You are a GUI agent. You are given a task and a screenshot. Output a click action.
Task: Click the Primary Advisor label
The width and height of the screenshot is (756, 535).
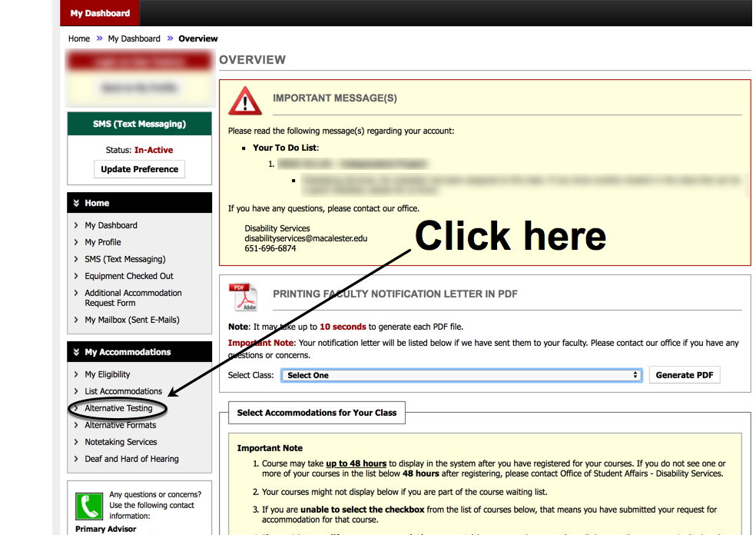point(105,529)
